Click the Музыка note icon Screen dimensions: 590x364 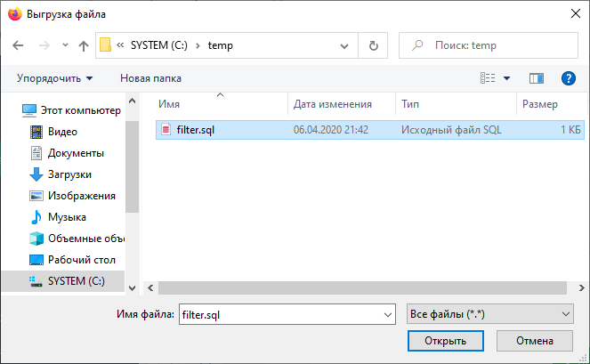(x=36, y=217)
